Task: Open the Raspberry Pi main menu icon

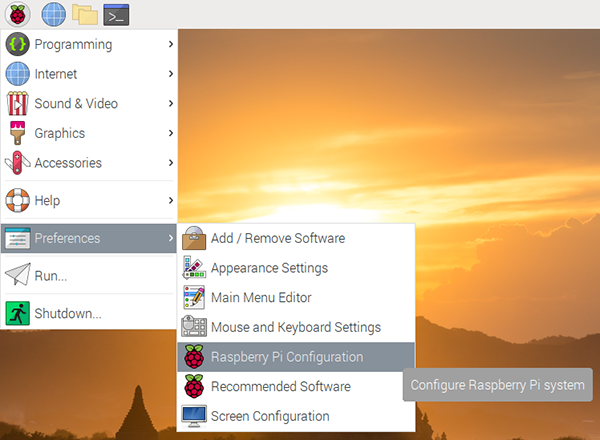Action: pyautogui.click(x=17, y=15)
